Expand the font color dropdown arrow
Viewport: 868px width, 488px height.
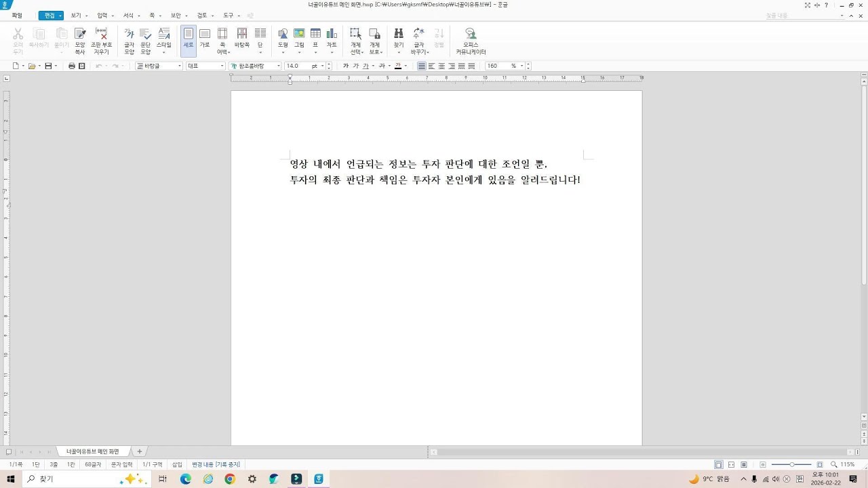(x=406, y=66)
